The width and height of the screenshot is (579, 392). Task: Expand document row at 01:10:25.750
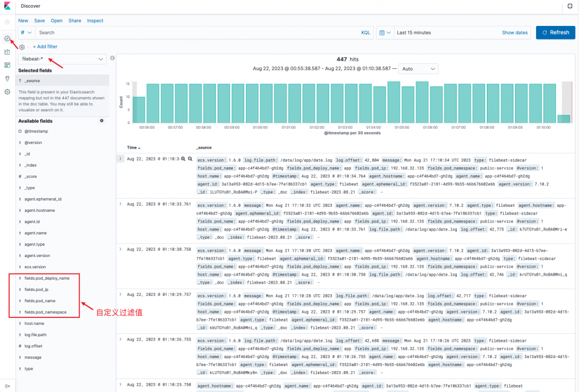point(120,385)
